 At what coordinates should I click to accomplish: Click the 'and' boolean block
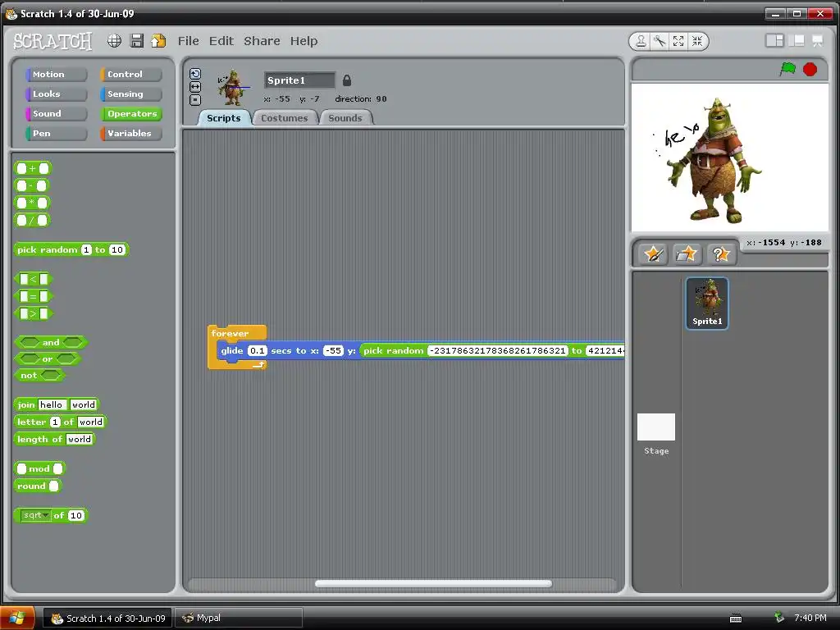[x=51, y=342]
